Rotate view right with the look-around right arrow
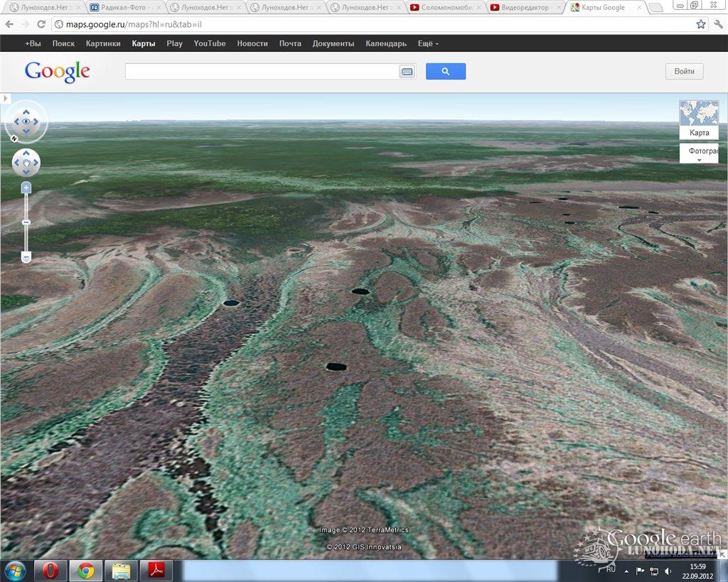728x582 pixels. click(36, 122)
